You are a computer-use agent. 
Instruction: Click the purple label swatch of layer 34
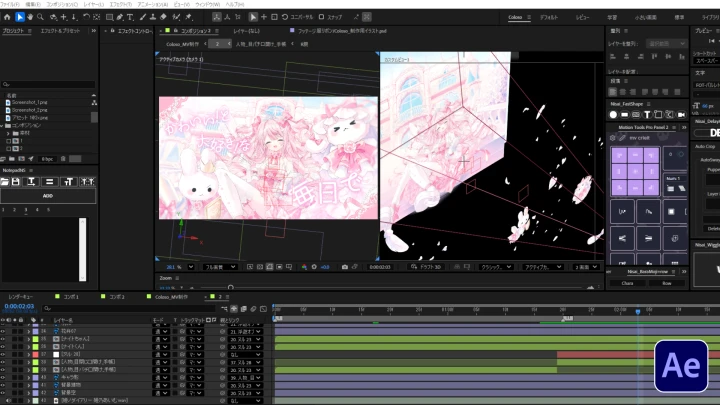(35, 331)
